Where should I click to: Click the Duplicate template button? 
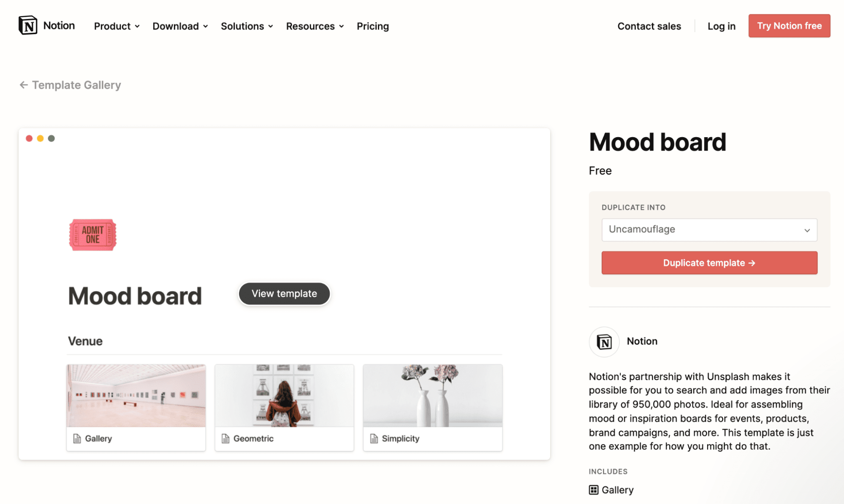tap(710, 263)
